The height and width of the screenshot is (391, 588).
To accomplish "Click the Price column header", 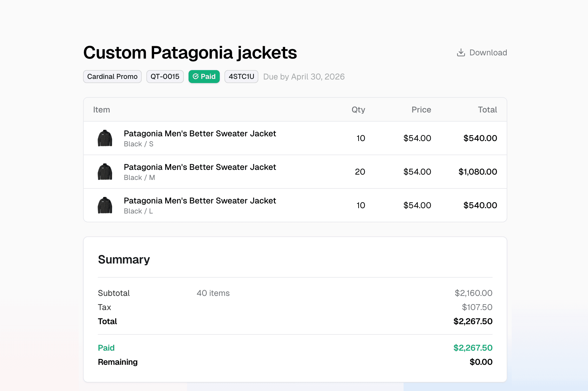I will [421, 110].
